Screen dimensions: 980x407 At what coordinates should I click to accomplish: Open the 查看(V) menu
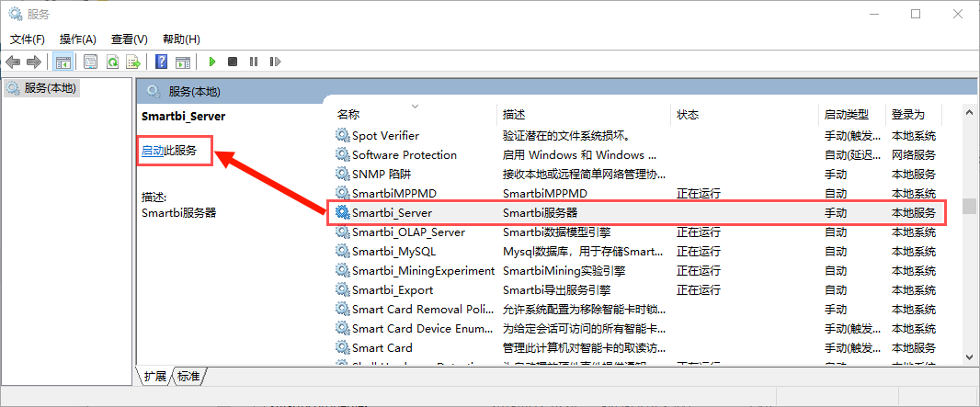click(130, 40)
